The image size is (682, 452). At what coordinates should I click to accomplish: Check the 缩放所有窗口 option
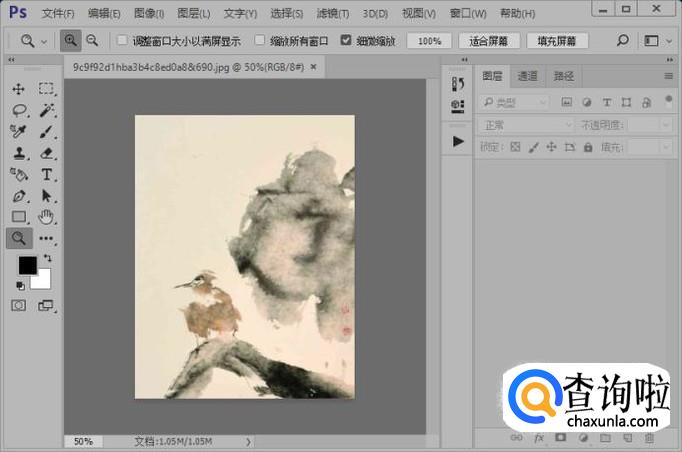260,41
